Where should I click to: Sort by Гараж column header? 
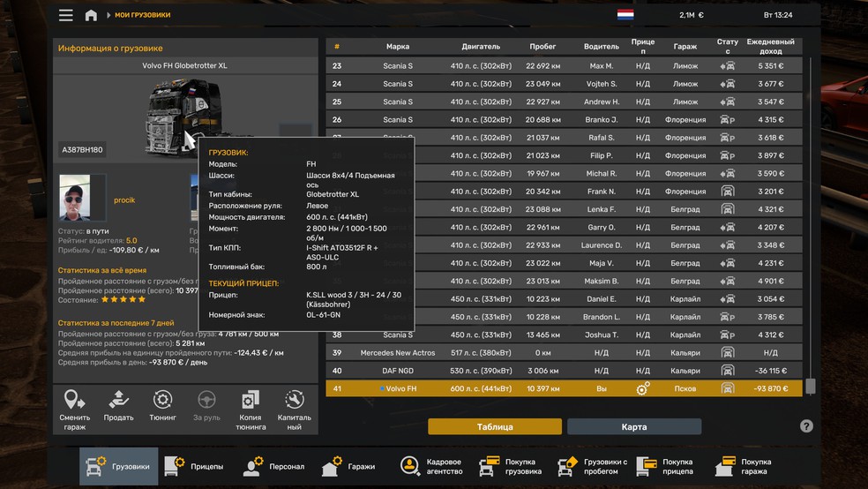click(x=685, y=47)
